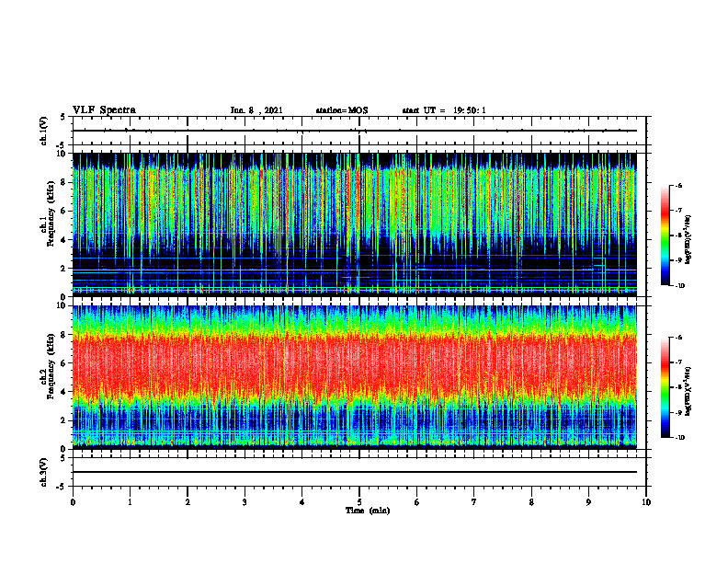This screenshot has height=563, width=728.
Task: Click the ch.1 spectrogram panel
Action: click(x=355, y=224)
